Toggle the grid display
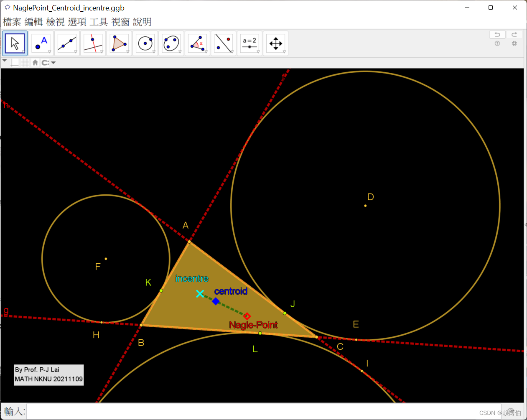Screen dimensions: 527x420 pyautogui.click(x=25, y=62)
